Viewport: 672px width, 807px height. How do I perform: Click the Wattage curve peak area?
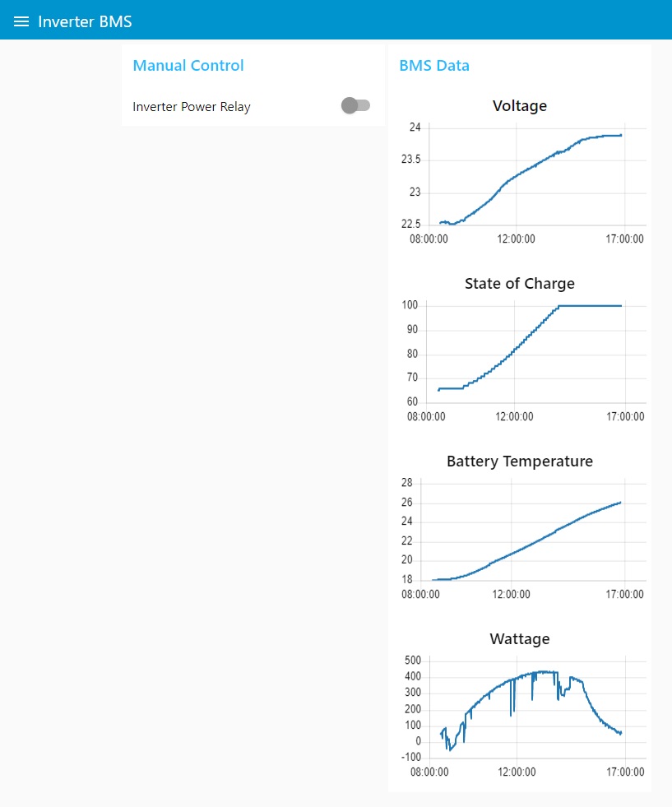(x=540, y=672)
